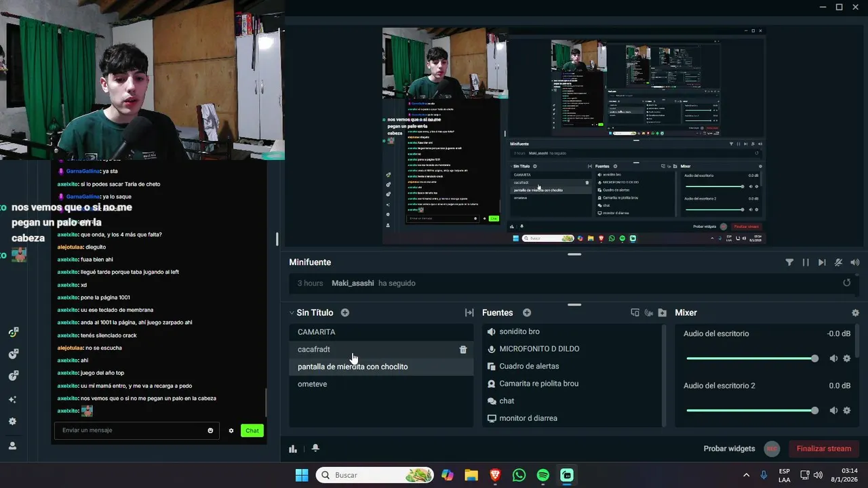The height and width of the screenshot is (488, 868).
Task: Delete the cacafradt scene with trash icon
Action: pyautogui.click(x=463, y=349)
